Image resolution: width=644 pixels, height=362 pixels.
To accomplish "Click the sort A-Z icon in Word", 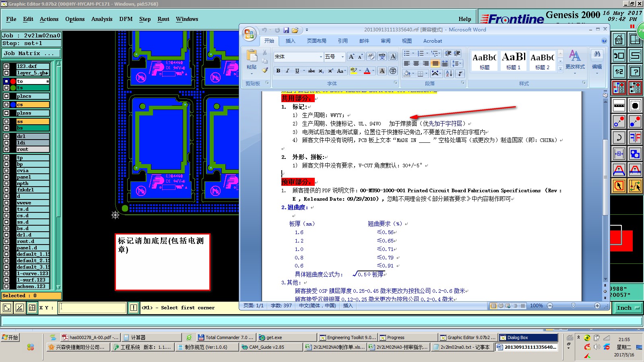I will (449, 73).
